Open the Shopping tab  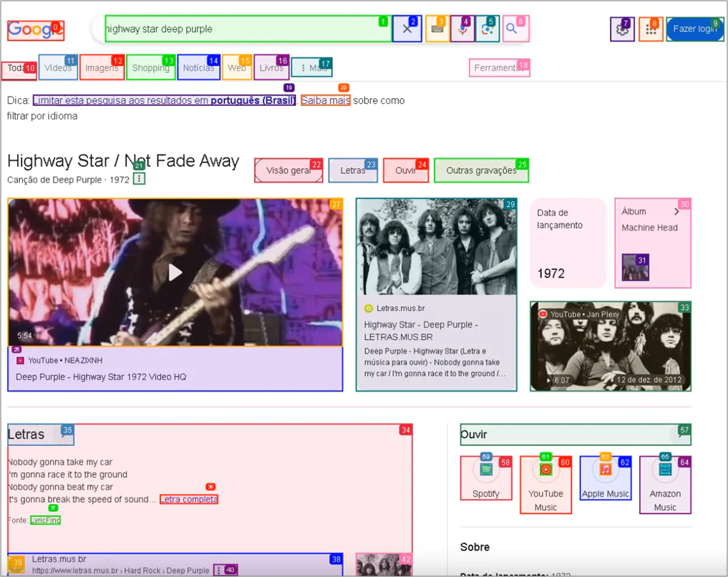point(151,67)
